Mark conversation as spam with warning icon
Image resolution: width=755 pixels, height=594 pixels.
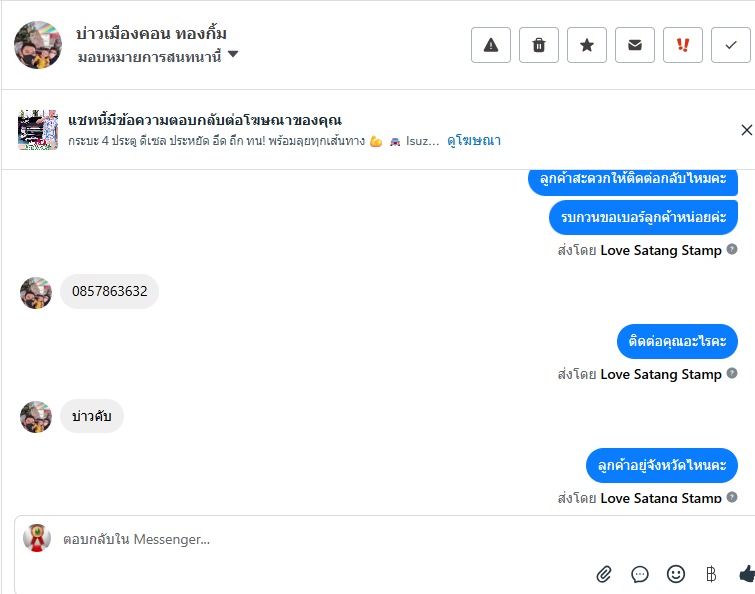click(x=491, y=45)
